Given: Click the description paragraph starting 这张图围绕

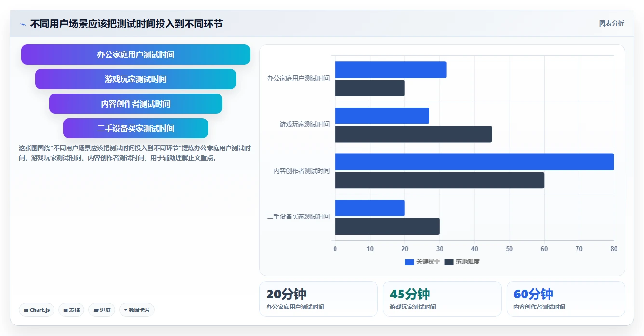Looking at the screenshot, I should [134, 153].
